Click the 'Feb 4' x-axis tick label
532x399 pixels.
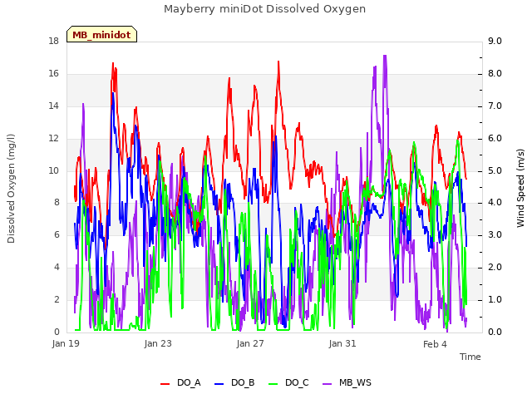click(435, 344)
